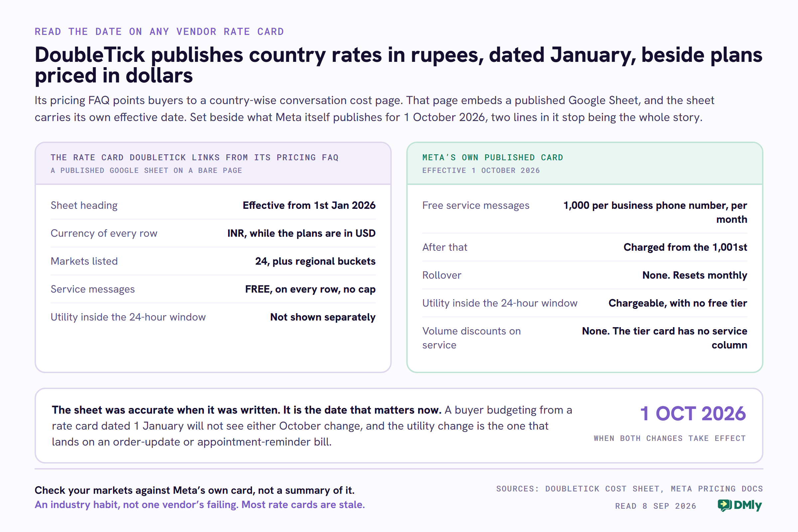Click the 'Rollover' row label
This screenshot has width=798, height=532.
pyautogui.click(x=442, y=275)
